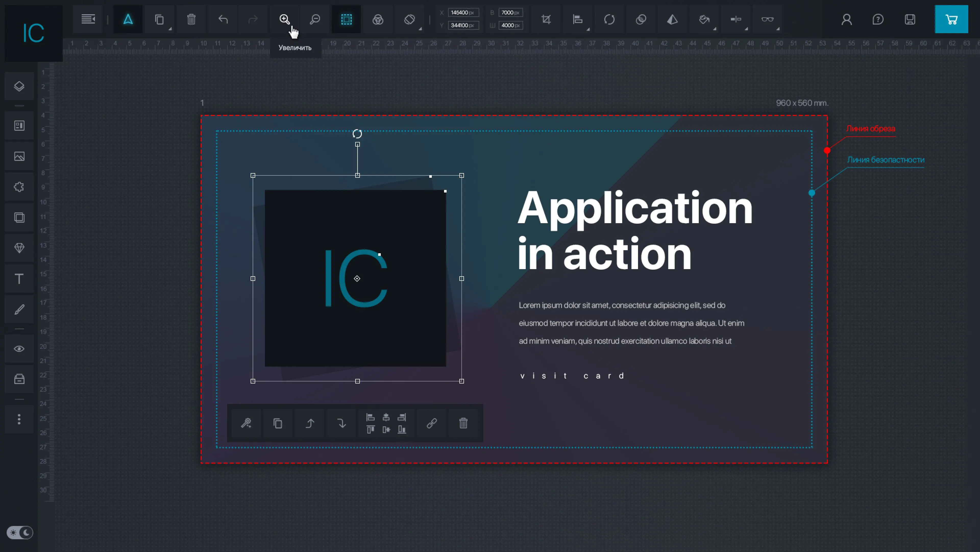980x552 pixels.
Task: Open the user account profile
Action: 847,19
